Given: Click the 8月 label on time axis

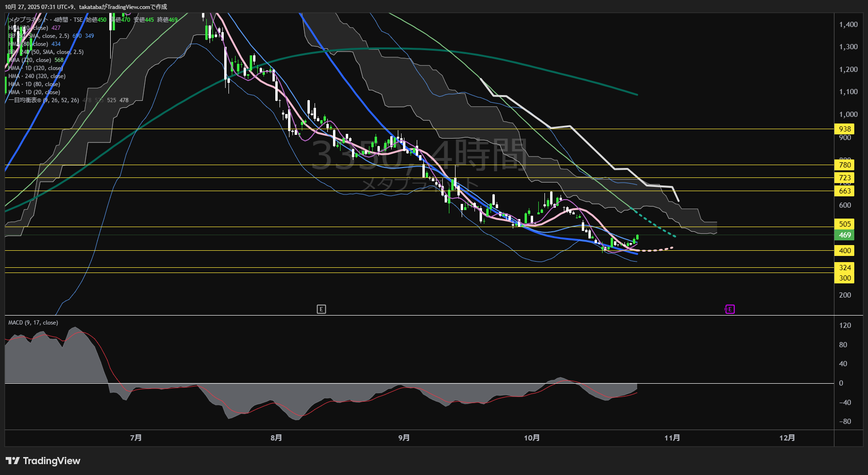Looking at the screenshot, I should click(x=276, y=438).
